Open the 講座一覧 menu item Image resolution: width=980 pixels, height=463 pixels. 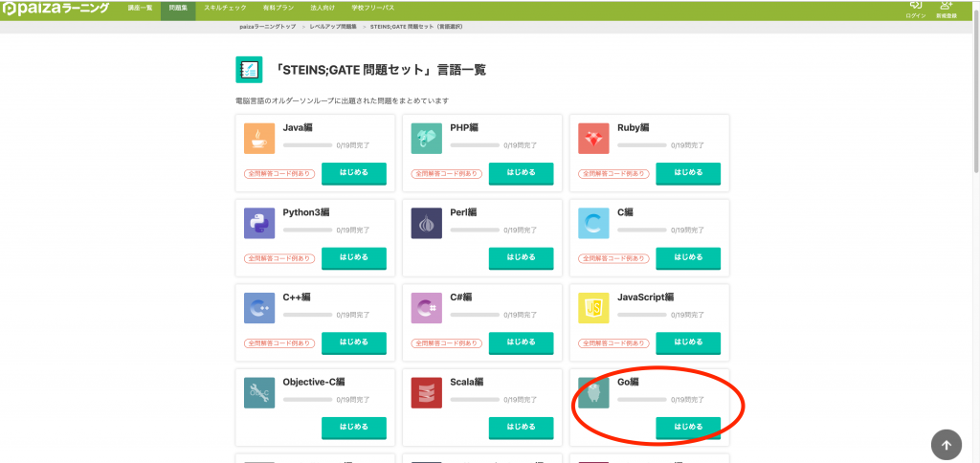pyautogui.click(x=140, y=8)
